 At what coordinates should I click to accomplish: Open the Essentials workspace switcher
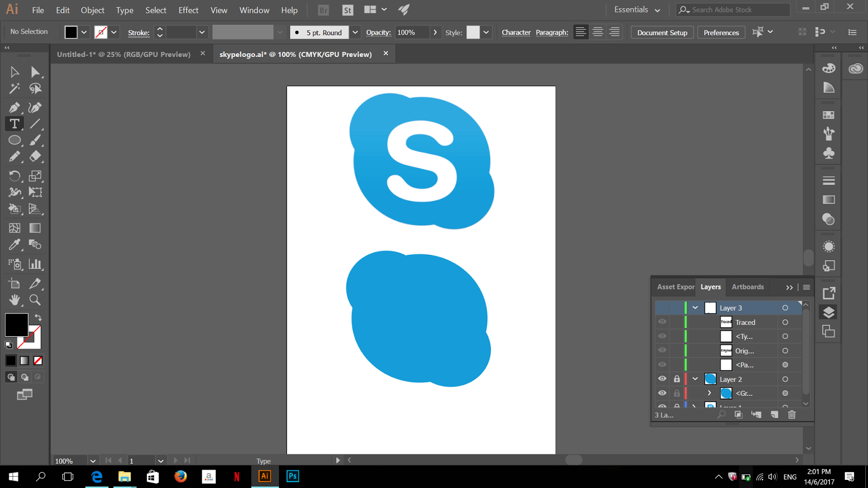point(637,10)
